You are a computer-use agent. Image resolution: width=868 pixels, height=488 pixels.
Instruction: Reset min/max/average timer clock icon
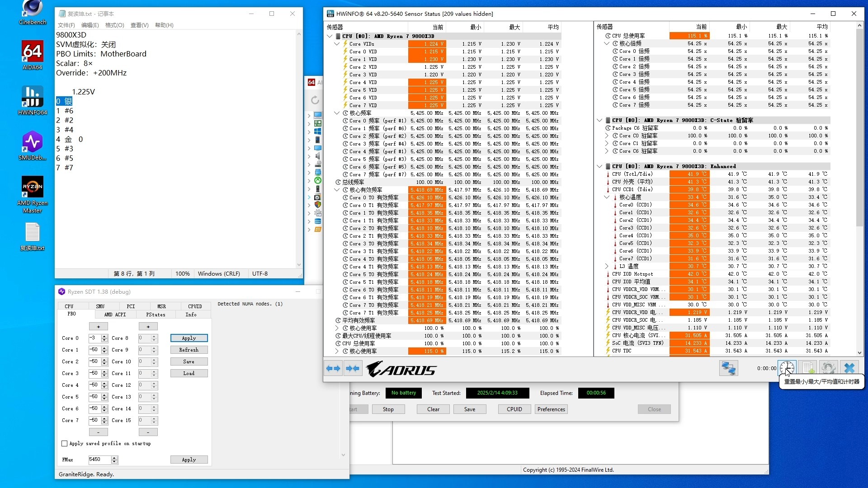pyautogui.click(x=787, y=368)
